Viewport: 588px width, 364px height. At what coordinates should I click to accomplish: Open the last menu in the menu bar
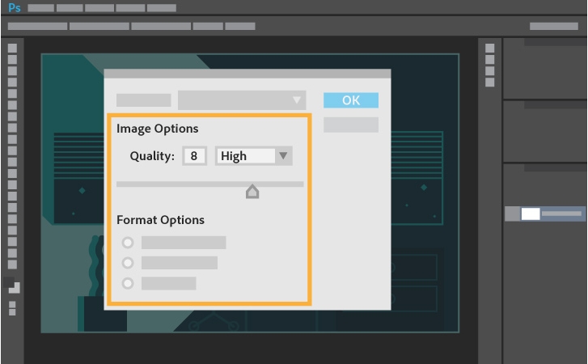coord(162,8)
